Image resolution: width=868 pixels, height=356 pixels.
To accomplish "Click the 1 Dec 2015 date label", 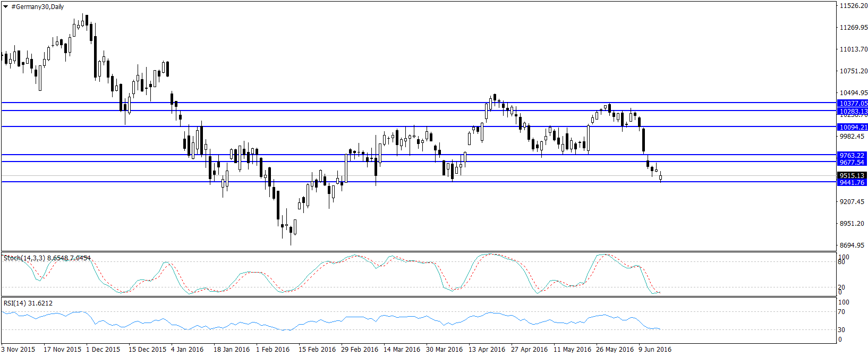I will click(x=103, y=350).
